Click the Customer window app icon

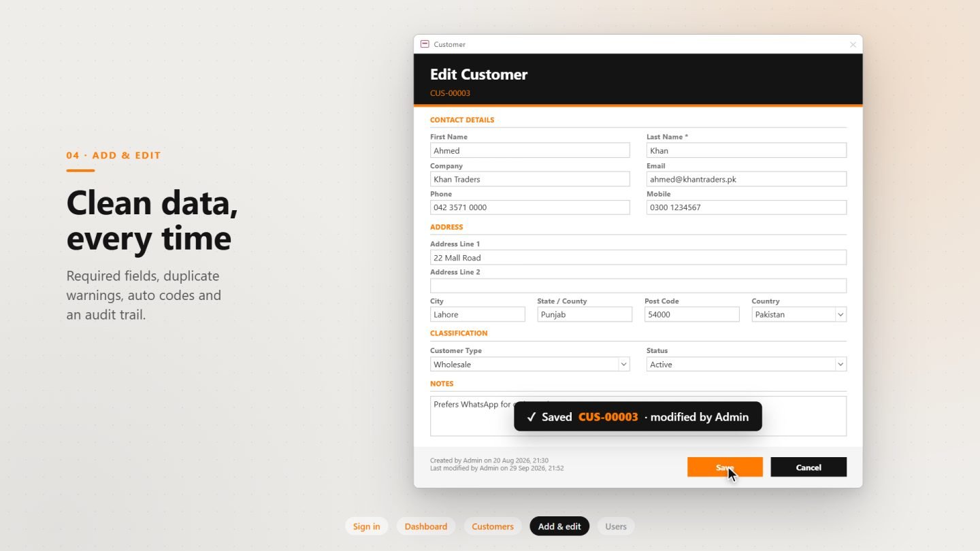tap(425, 44)
